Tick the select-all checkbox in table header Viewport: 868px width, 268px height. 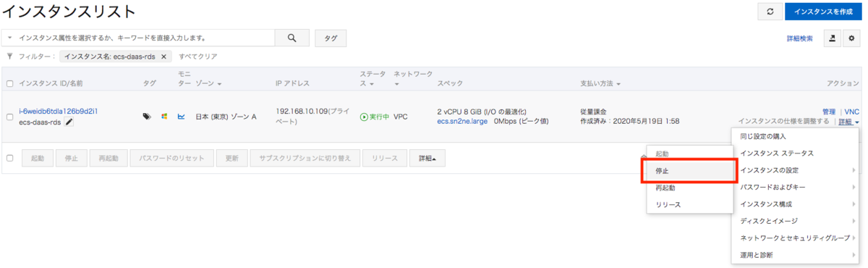[x=10, y=83]
